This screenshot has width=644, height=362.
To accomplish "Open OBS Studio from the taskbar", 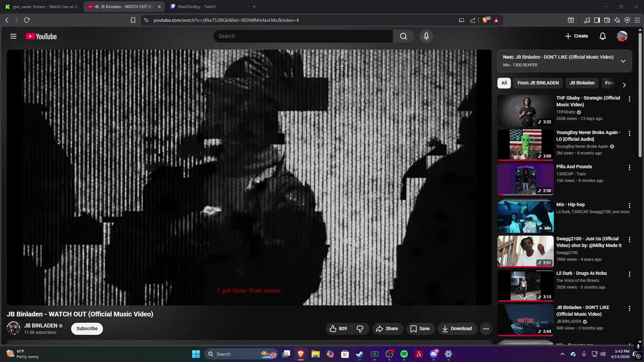I will 389,354.
